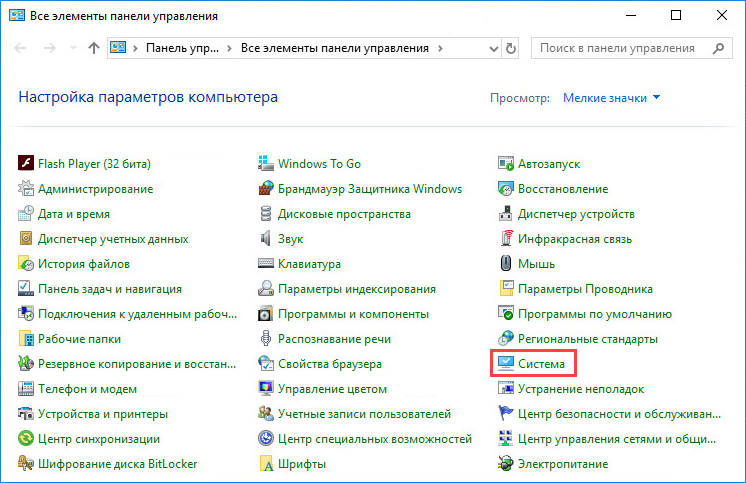Image resolution: width=746 pixels, height=483 pixels.
Task: Open recent locations dropdown arrow
Action: [x=73, y=48]
